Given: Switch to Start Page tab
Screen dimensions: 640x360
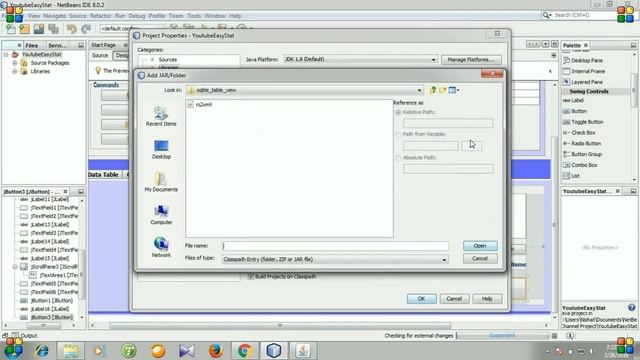Looking at the screenshot, I should pyautogui.click(x=103, y=45).
